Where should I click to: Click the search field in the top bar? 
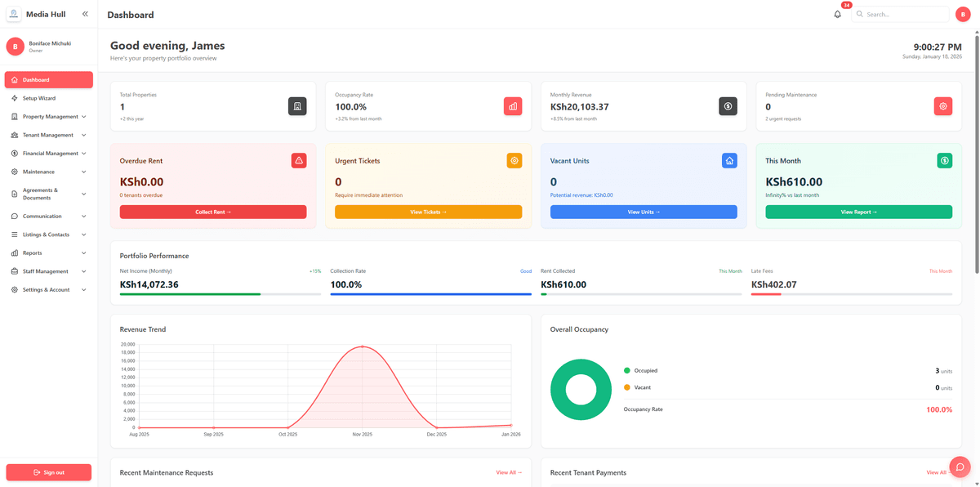[901, 13]
